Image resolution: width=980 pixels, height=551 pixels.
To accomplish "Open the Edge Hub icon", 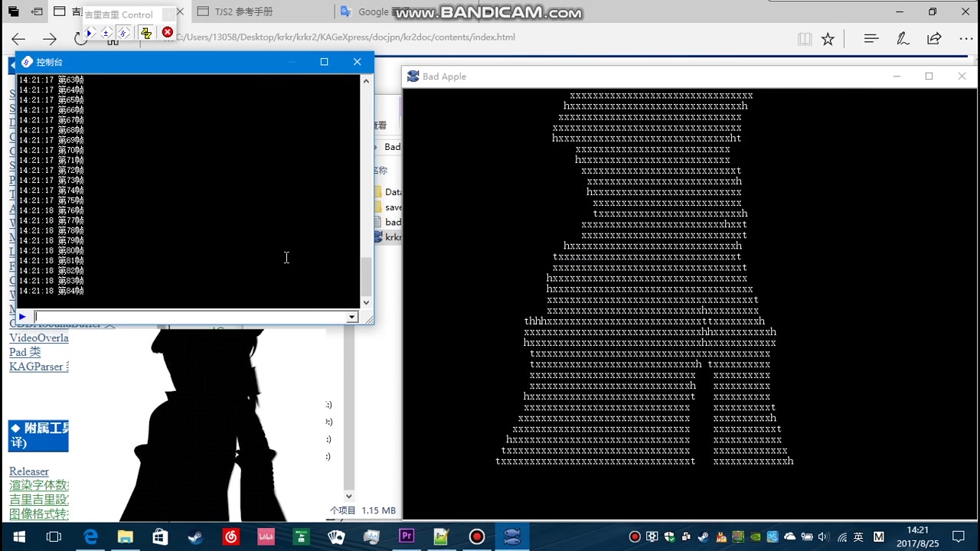I will (x=871, y=38).
